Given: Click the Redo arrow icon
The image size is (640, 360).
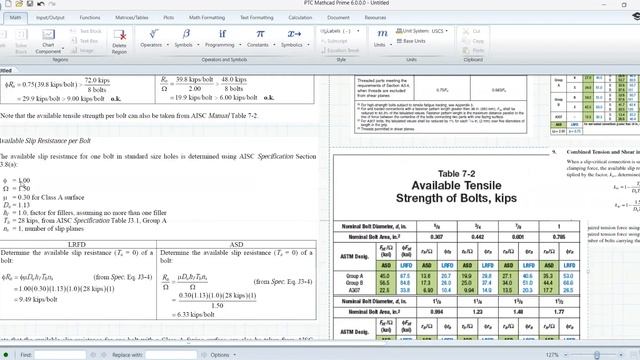Looking at the screenshot, I should click(52, 4).
